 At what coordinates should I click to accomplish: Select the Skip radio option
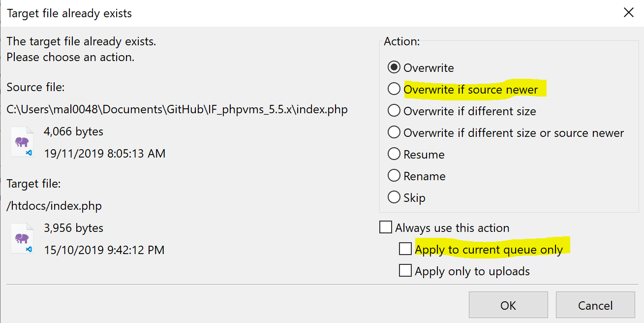[x=394, y=198]
